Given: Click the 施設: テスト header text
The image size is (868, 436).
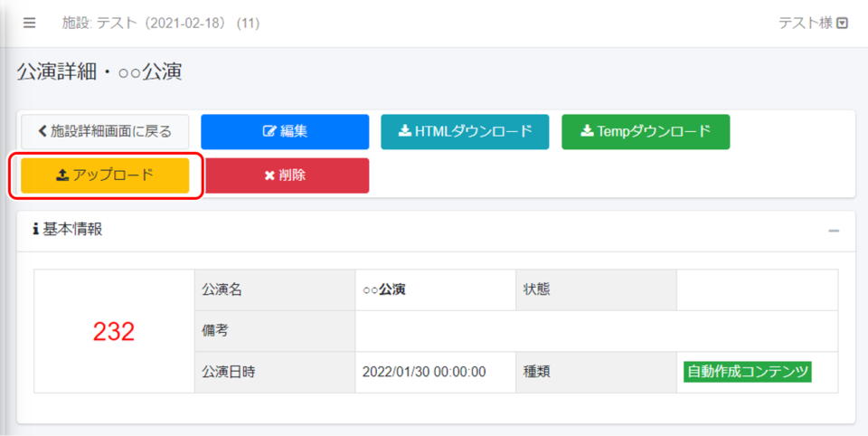Looking at the screenshot, I should [x=160, y=24].
